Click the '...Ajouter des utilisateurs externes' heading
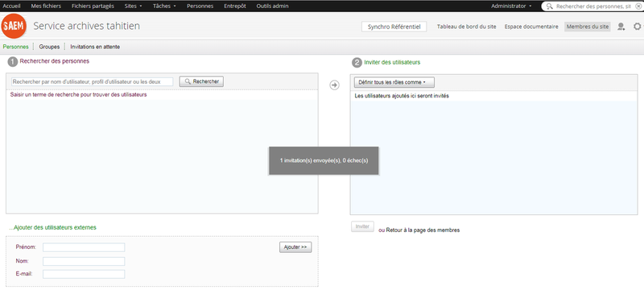 coord(52,227)
